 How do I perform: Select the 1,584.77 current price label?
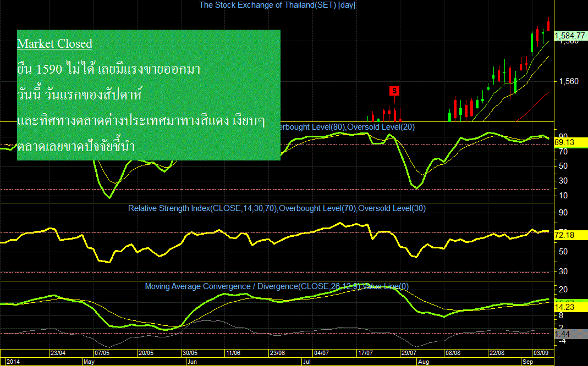[571, 36]
